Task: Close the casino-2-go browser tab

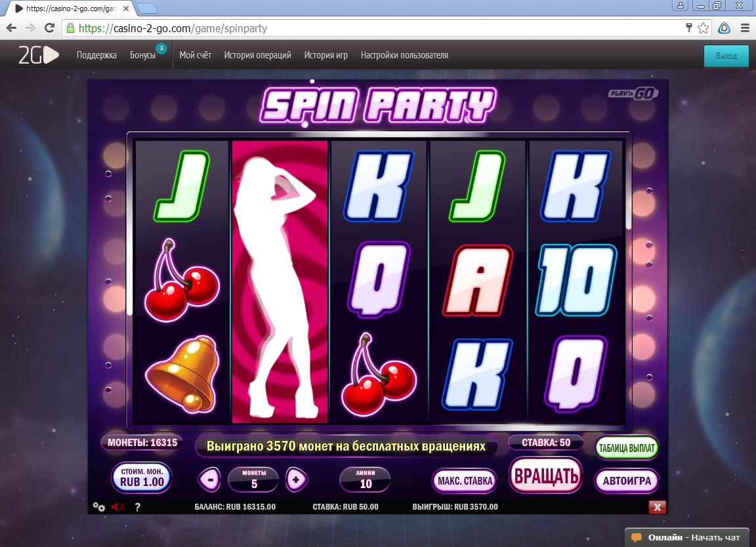Action: (126, 8)
